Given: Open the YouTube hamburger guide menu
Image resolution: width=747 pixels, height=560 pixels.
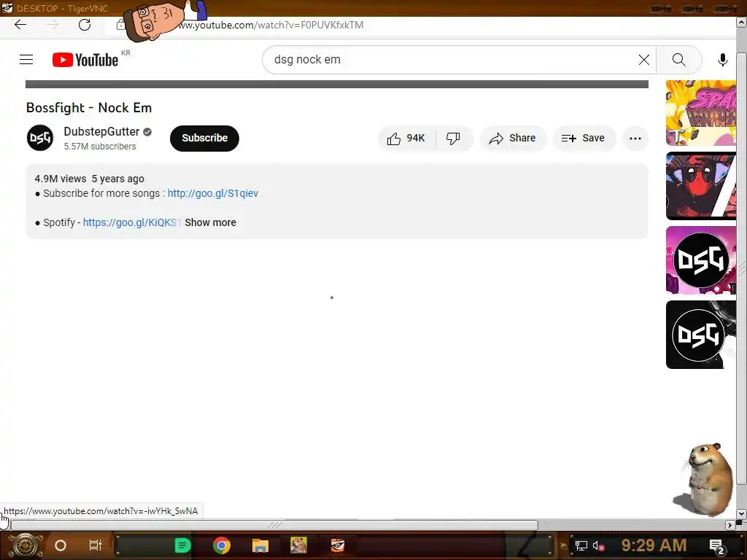Looking at the screenshot, I should coord(26,60).
